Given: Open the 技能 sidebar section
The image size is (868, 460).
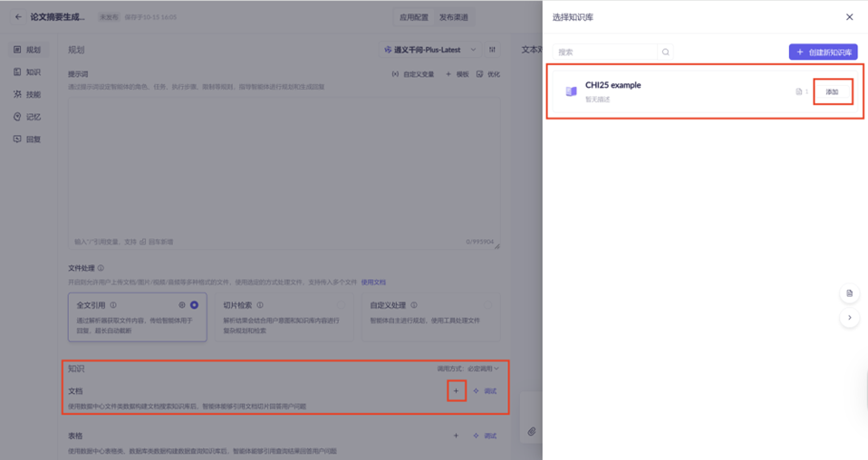Looking at the screenshot, I should pos(28,95).
